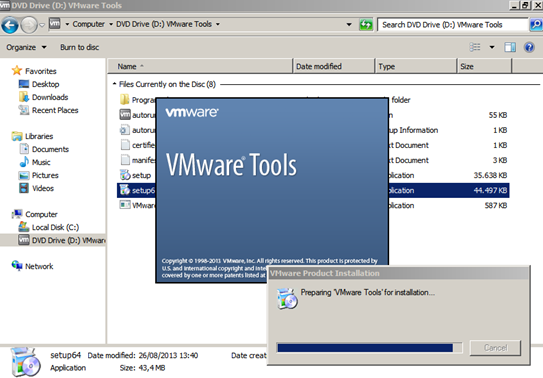543x378 pixels.
Task: Expand the arrow after Computer breadcrumb
Action: (111, 24)
